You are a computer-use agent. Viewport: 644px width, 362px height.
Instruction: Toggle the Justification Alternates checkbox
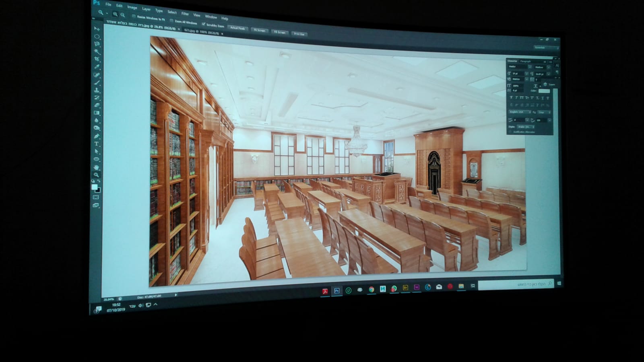[510, 132]
